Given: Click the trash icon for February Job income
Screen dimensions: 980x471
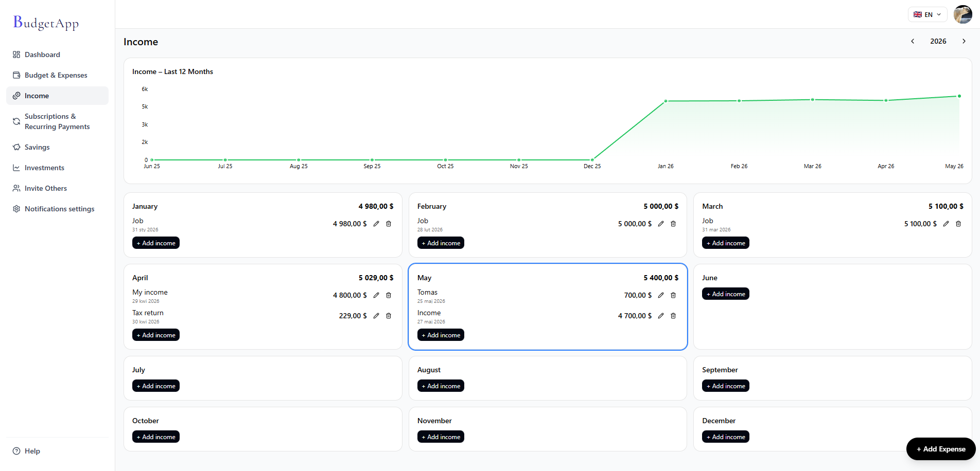Looking at the screenshot, I should point(673,224).
